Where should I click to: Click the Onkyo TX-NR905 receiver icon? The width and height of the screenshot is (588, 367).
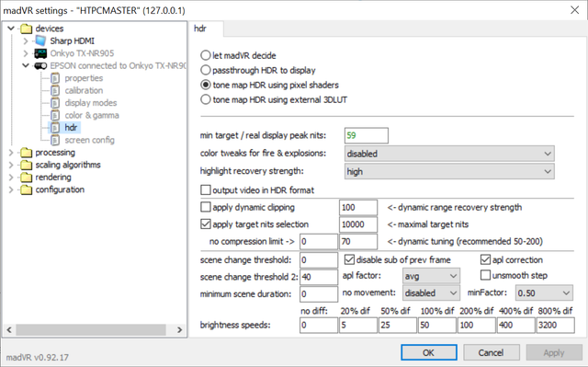coord(40,53)
